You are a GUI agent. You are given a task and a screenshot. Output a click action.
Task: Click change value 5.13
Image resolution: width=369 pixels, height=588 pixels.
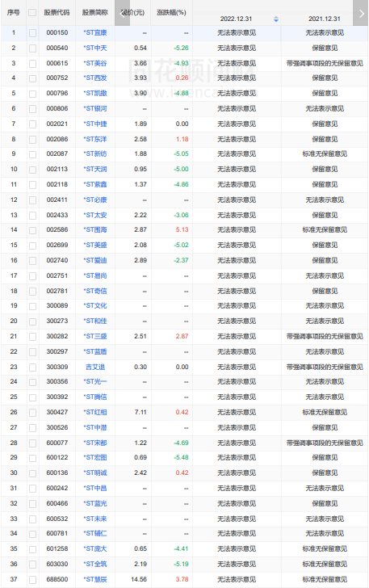182,229
